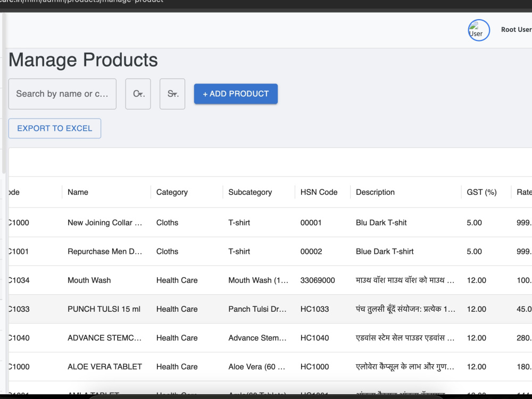Click the EXPORT TO EXCEL button
532x399 pixels.
[55, 128]
